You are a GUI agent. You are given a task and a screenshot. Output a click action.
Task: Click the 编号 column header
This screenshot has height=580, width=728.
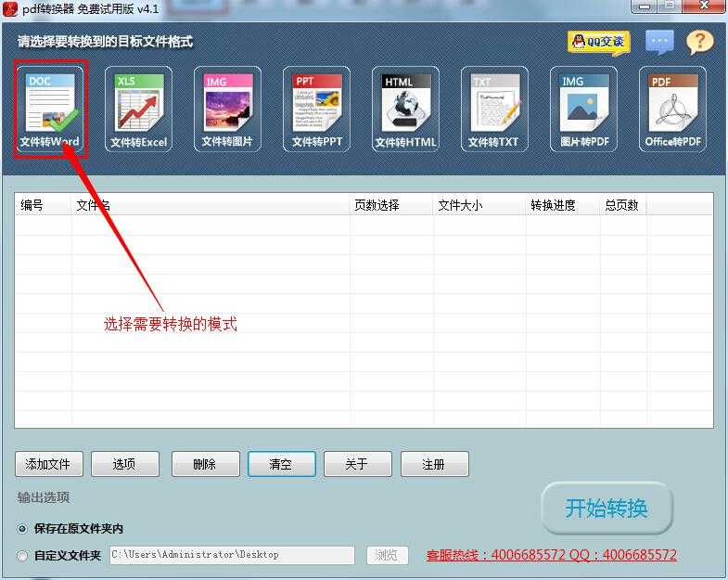(43, 205)
